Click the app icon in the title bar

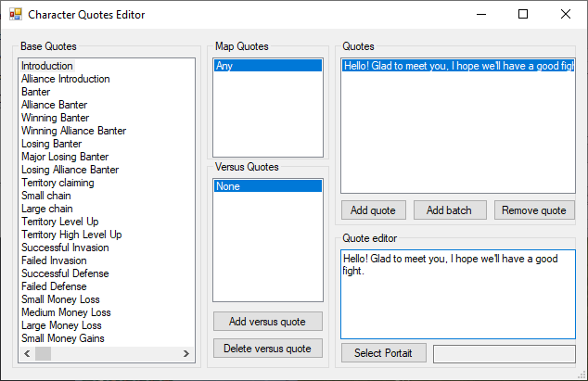(15, 15)
